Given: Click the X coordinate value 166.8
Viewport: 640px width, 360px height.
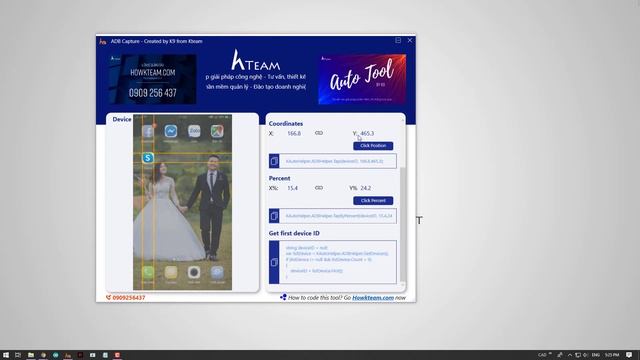Looking at the screenshot, I should click(294, 133).
